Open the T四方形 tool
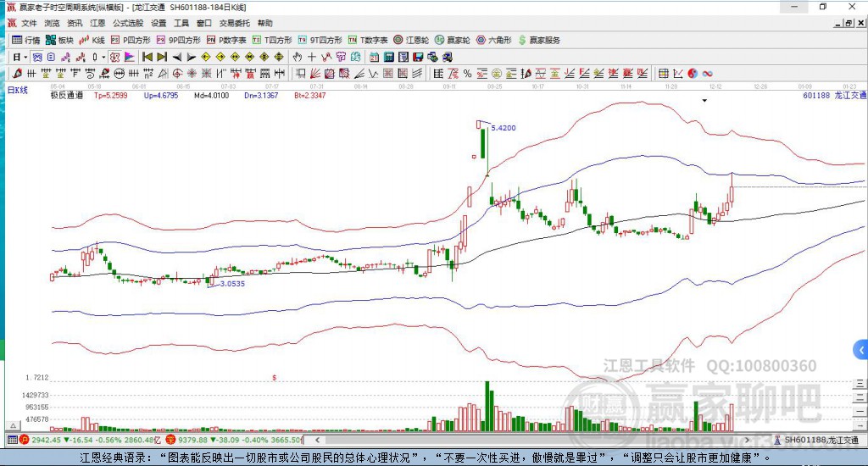Viewport: 868px width, 466px height. [272, 40]
